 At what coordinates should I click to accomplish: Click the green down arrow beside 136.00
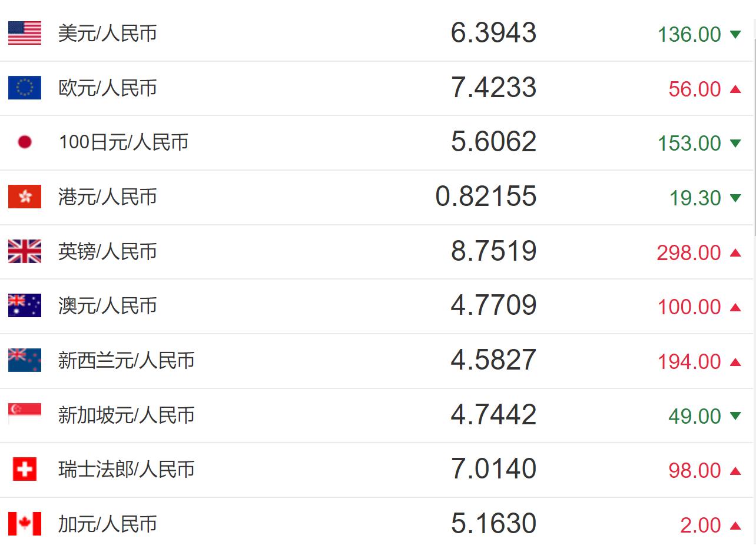point(735,34)
